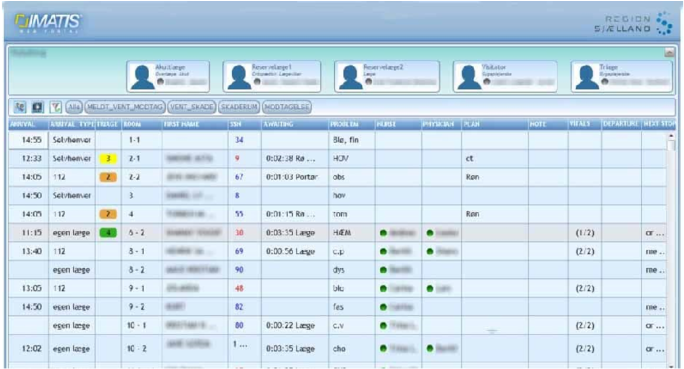Sort by the ARRIVAL TYPE column header
Screen dimensions: 684x369
(72, 124)
